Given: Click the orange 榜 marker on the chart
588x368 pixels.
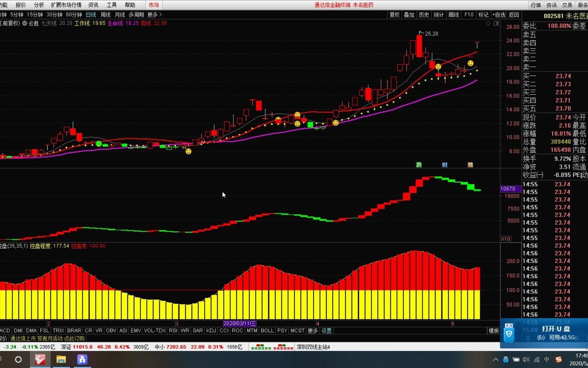Looking at the screenshot, I should click(x=470, y=165).
